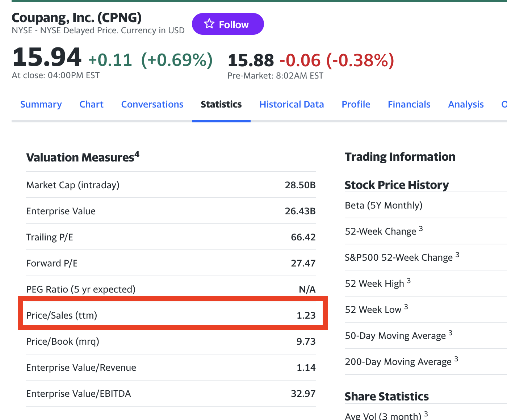Click the -0.06 (-0.38%) pre-market change
This screenshot has height=420, width=507.
[337, 60]
